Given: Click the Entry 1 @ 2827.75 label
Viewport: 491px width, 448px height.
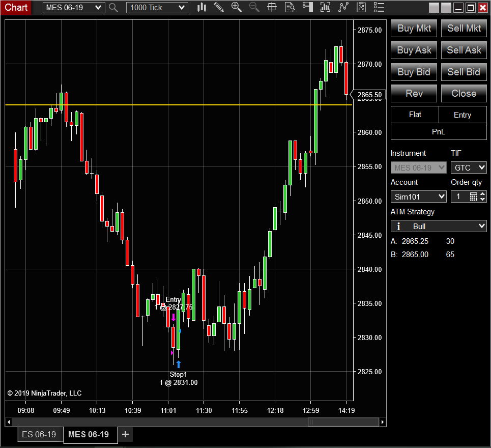Looking at the screenshot, I should tap(173, 303).
